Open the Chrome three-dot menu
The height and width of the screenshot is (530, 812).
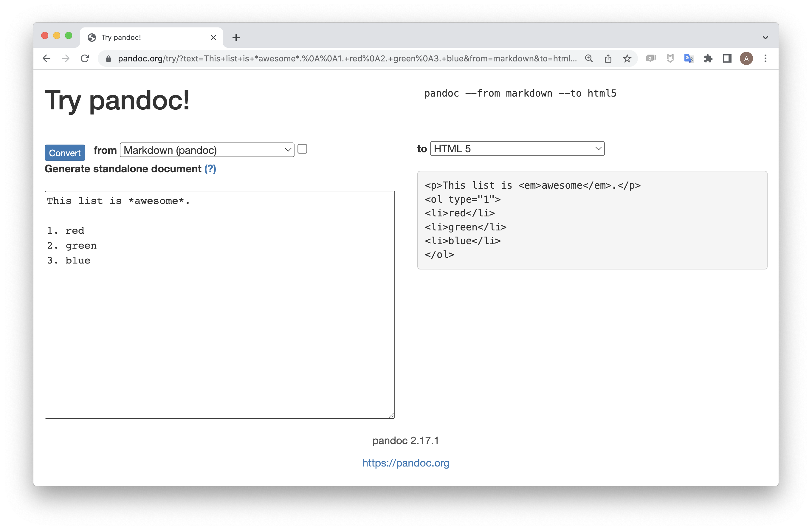click(x=765, y=58)
